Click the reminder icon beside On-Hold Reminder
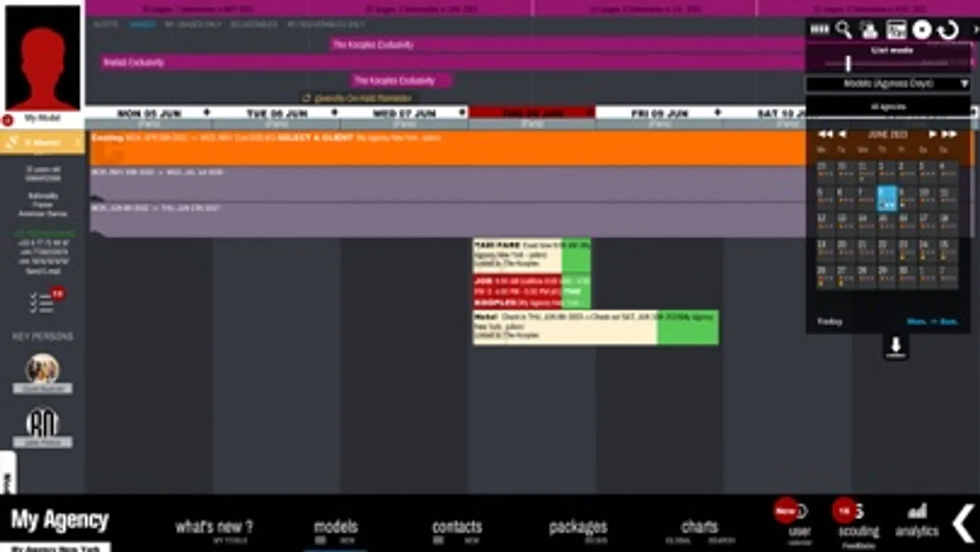Image resolution: width=980 pixels, height=552 pixels. pyautogui.click(x=306, y=98)
